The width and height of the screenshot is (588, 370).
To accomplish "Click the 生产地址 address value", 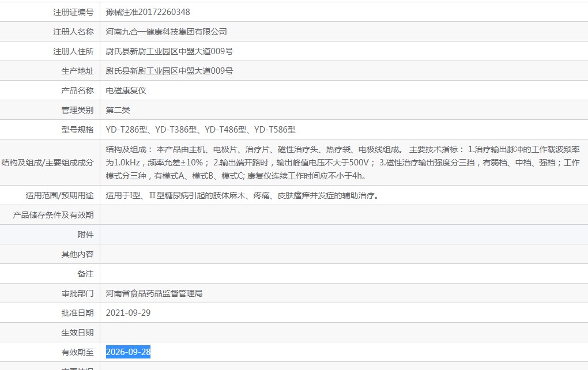I will (169, 71).
